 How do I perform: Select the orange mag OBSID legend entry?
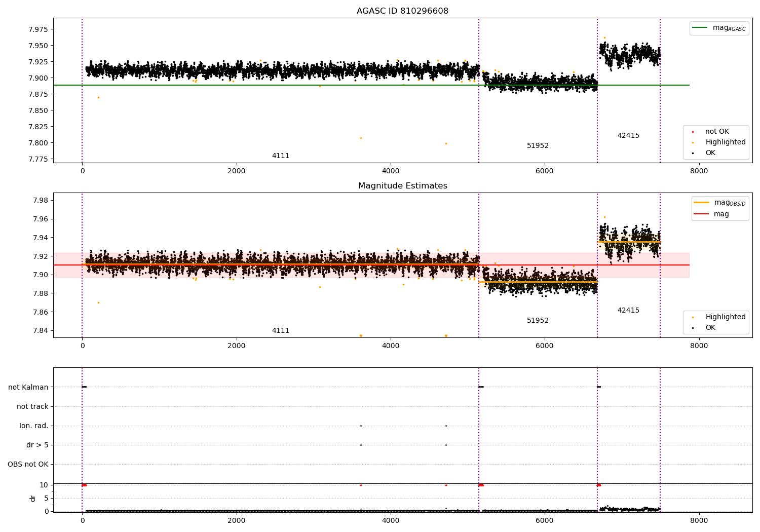point(719,203)
